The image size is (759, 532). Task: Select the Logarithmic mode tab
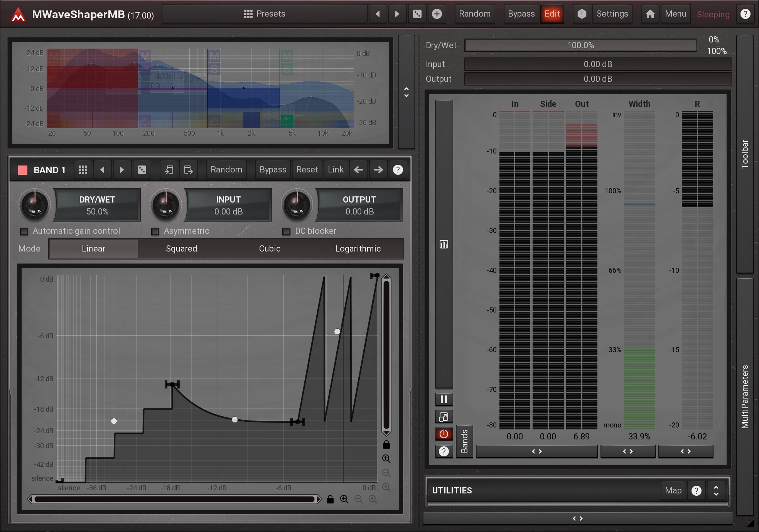tap(358, 249)
